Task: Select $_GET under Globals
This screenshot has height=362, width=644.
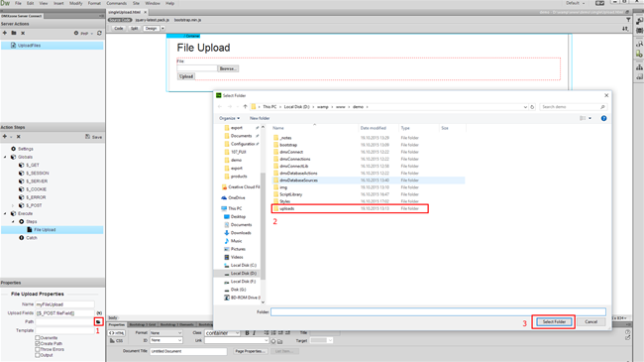Action: click(33, 165)
